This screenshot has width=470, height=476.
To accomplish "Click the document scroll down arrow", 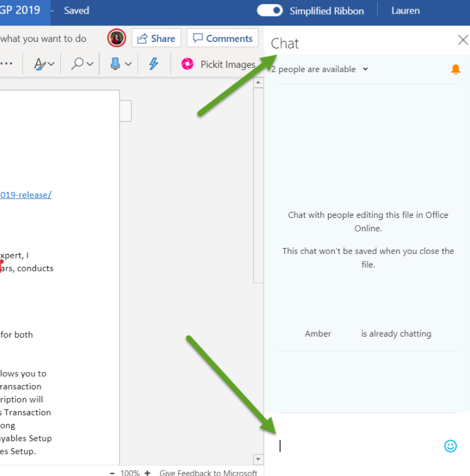I will [x=258, y=459].
